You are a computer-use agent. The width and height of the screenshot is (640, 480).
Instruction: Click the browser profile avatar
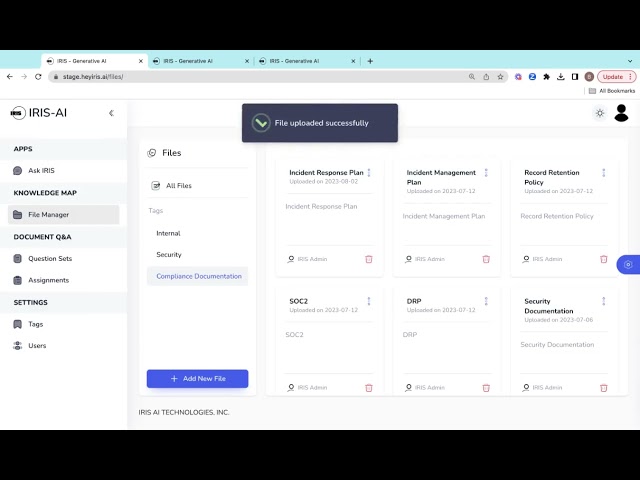point(589,77)
